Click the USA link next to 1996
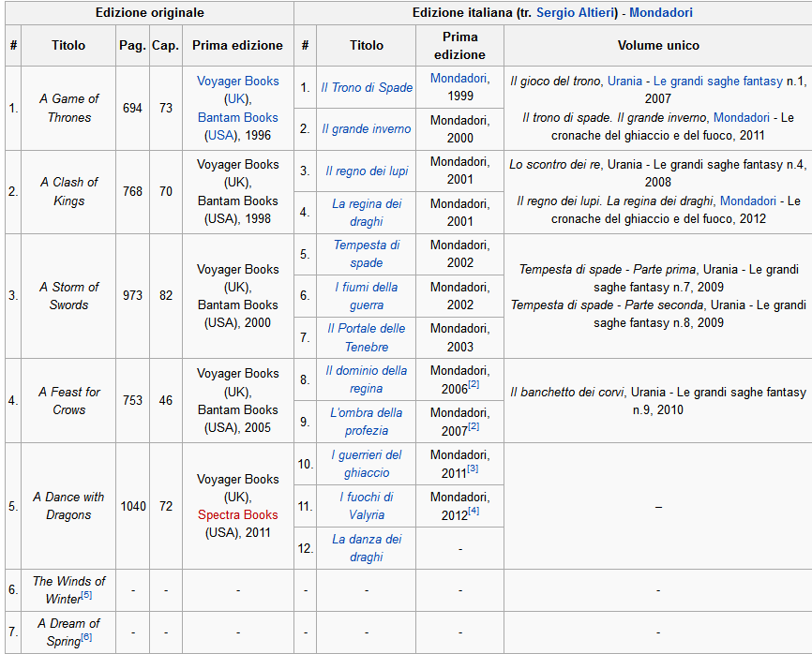The height and width of the screenshot is (654, 812). point(221,136)
